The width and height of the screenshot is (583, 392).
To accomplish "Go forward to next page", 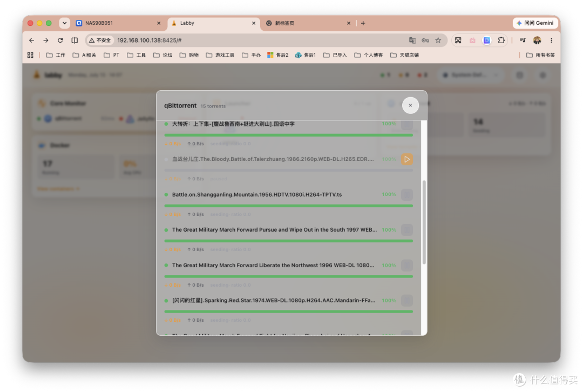I will click(46, 40).
